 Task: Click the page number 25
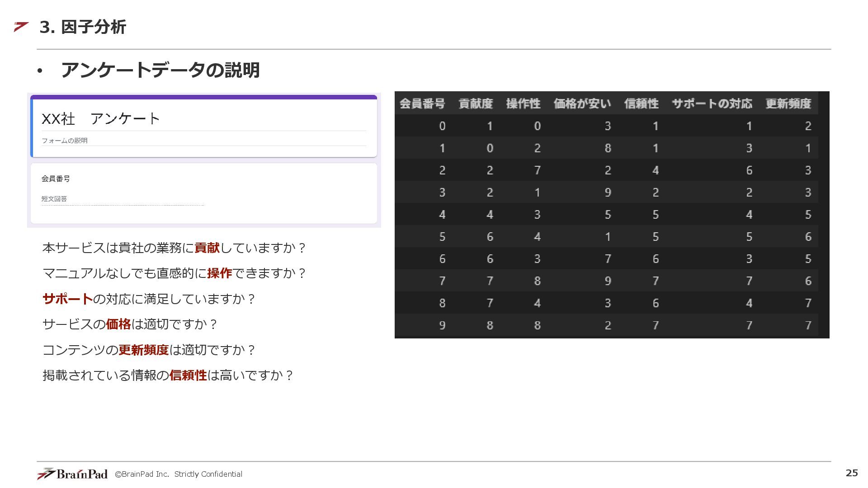[x=851, y=473]
